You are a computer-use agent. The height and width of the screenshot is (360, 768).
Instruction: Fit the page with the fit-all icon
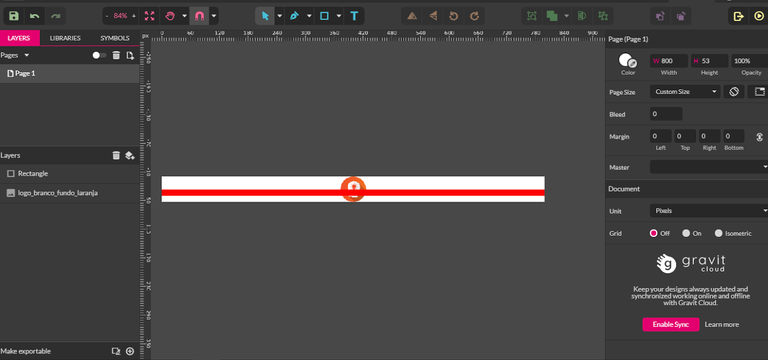click(x=150, y=16)
